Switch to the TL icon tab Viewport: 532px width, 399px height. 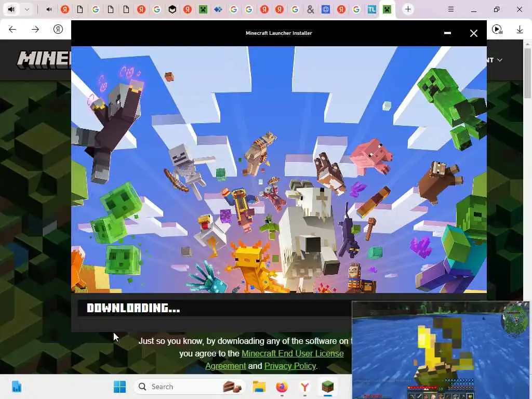point(371,9)
